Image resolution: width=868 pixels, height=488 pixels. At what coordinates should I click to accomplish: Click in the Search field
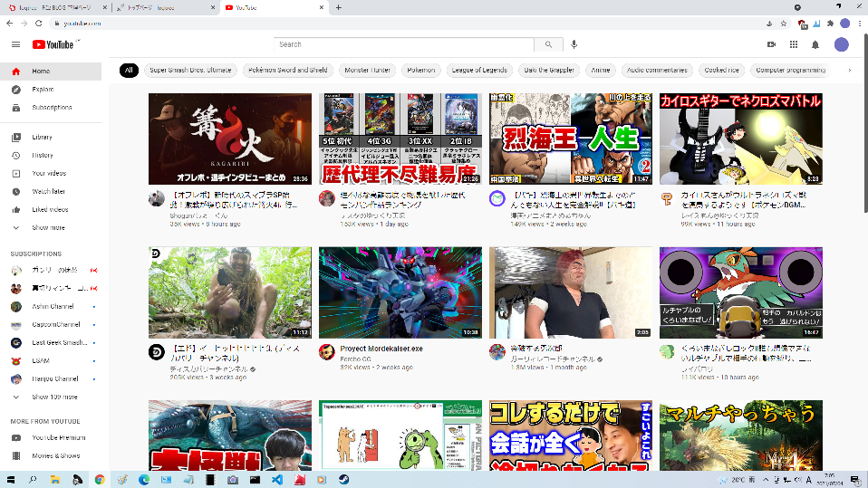pyautogui.click(x=404, y=44)
